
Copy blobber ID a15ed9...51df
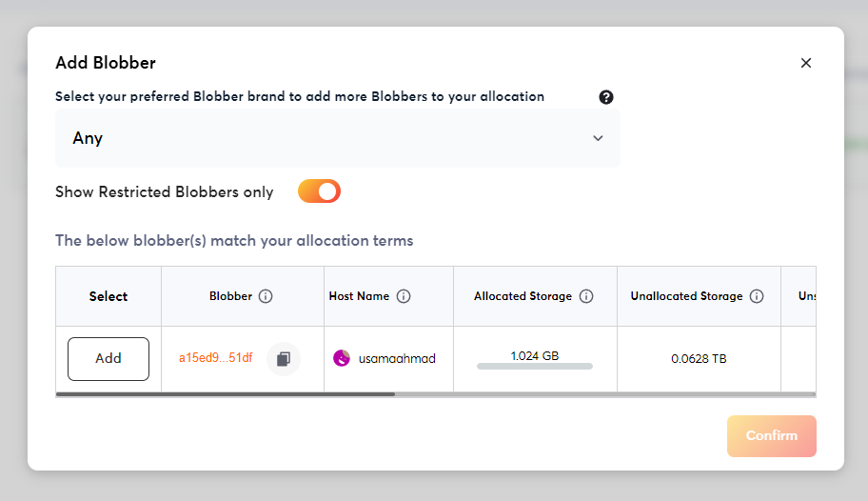coord(284,359)
